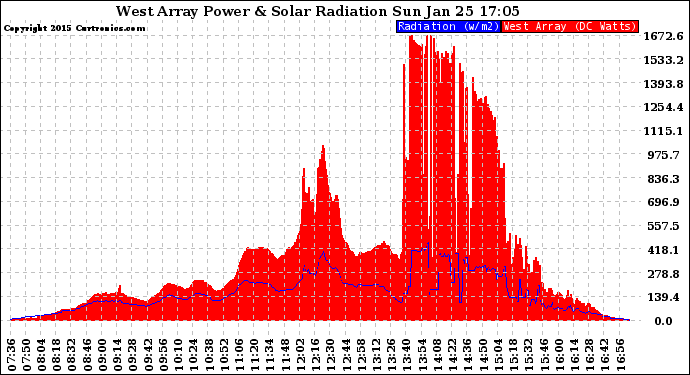The height and width of the screenshot is (375, 690).
Task: Click the 16:00 time axis label
Action: pos(559,355)
